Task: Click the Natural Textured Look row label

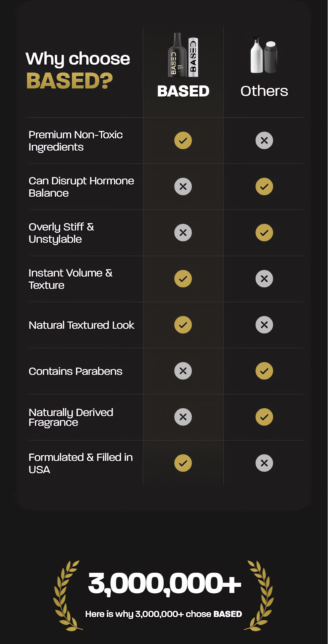Action: pos(82,325)
